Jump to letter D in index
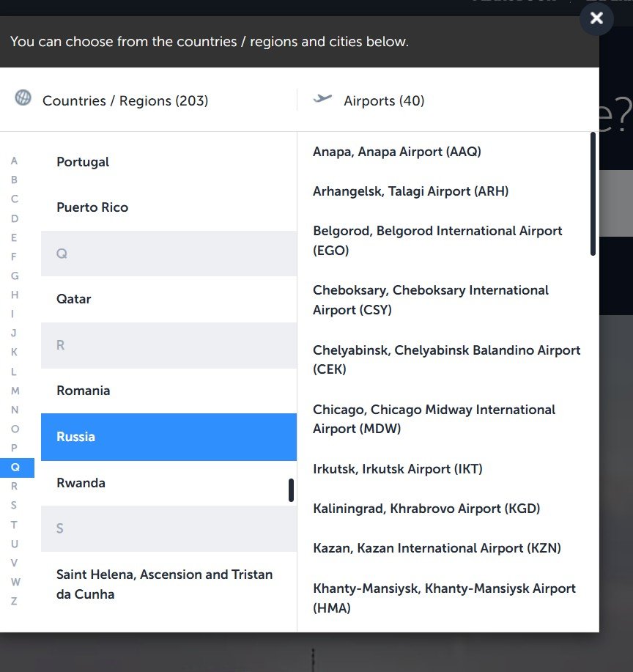The width and height of the screenshot is (633, 672). coord(14,218)
